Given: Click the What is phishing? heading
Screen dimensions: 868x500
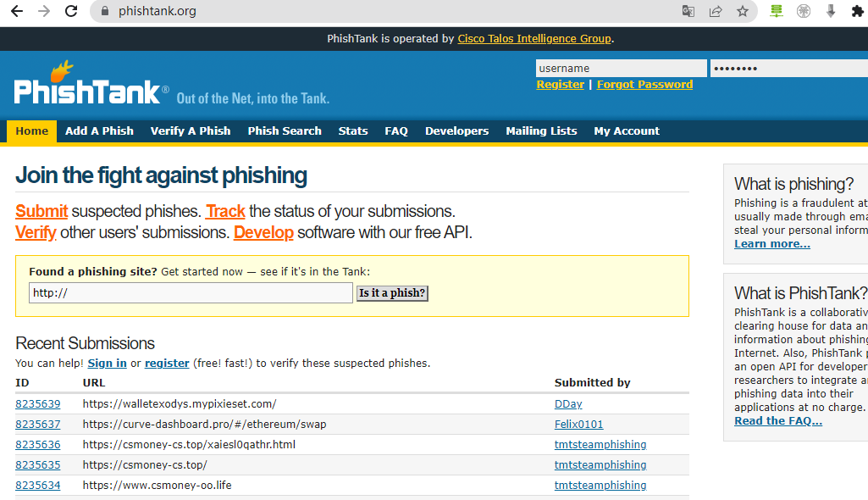Looking at the screenshot, I should [x=793, y=184].
